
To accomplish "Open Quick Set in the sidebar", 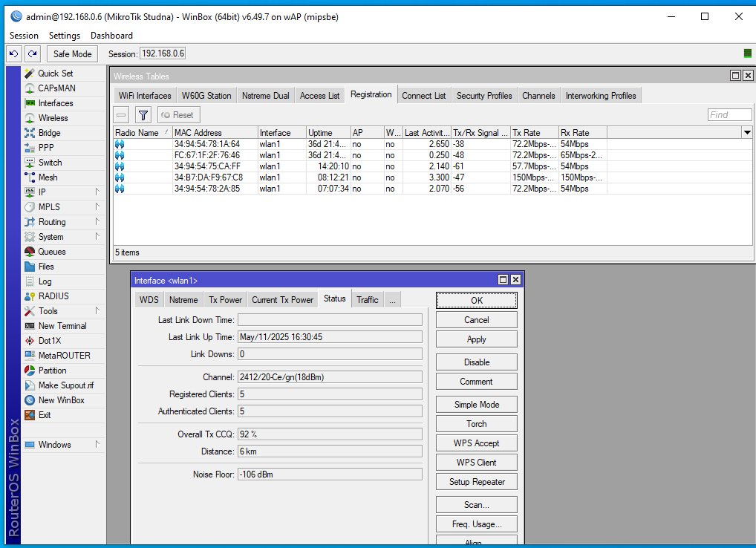I will 63,74.
